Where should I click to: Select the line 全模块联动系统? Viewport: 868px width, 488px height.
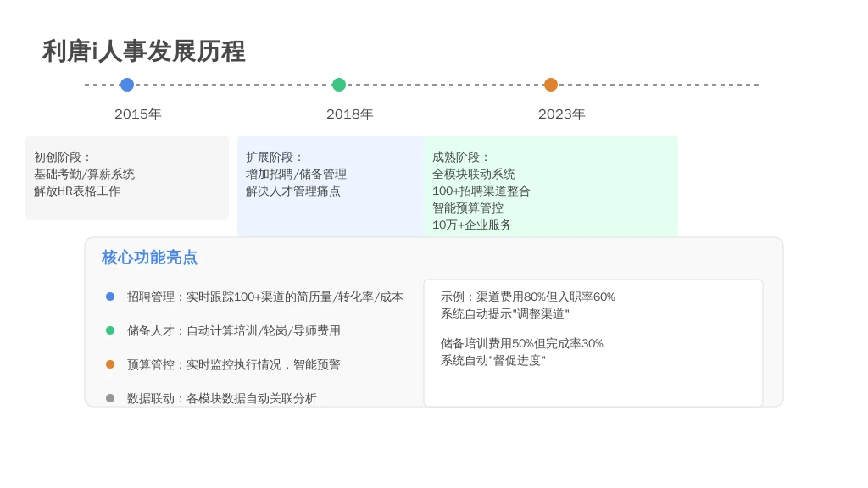[x=474, y=175]
